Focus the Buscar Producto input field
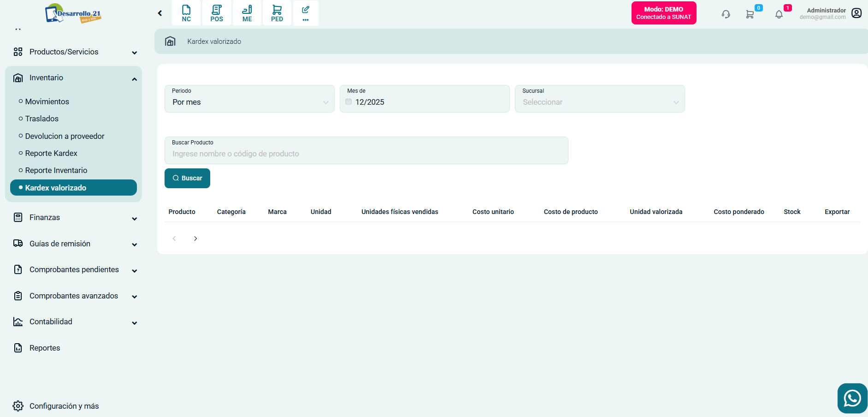 coord(366,154)
